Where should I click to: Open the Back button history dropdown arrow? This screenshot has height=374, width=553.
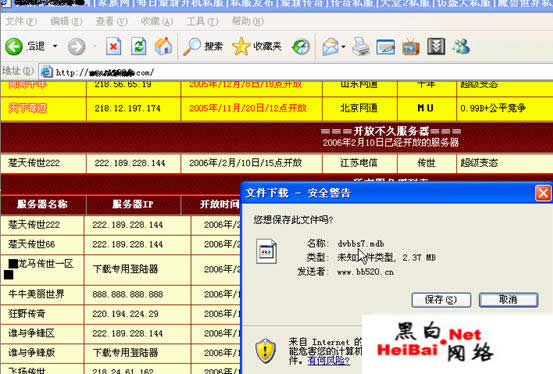coord(55,46)
